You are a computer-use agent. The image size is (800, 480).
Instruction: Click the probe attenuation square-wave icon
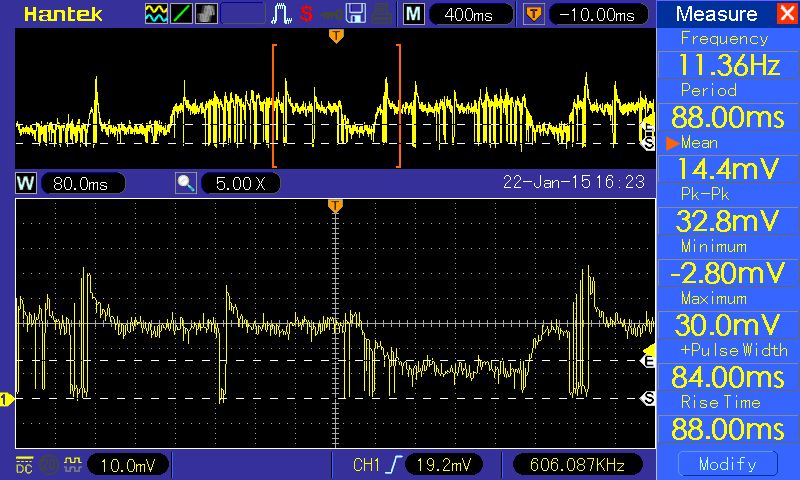click(72, 465)
